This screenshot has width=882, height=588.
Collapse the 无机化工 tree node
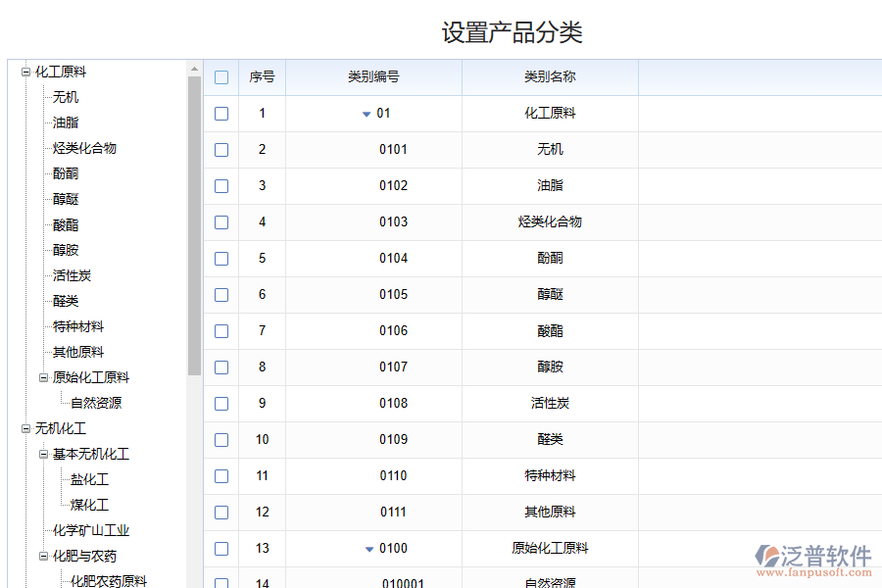click(x=25, y=428)
